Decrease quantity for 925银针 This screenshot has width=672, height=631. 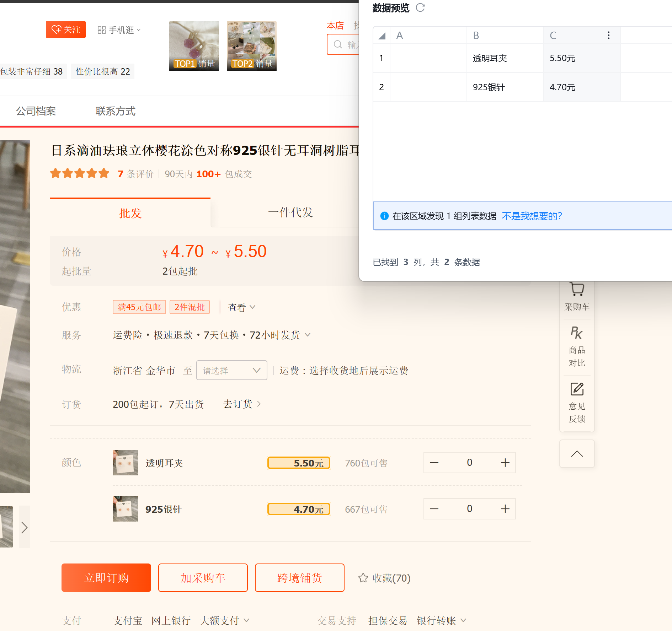(x=434, y=509)
